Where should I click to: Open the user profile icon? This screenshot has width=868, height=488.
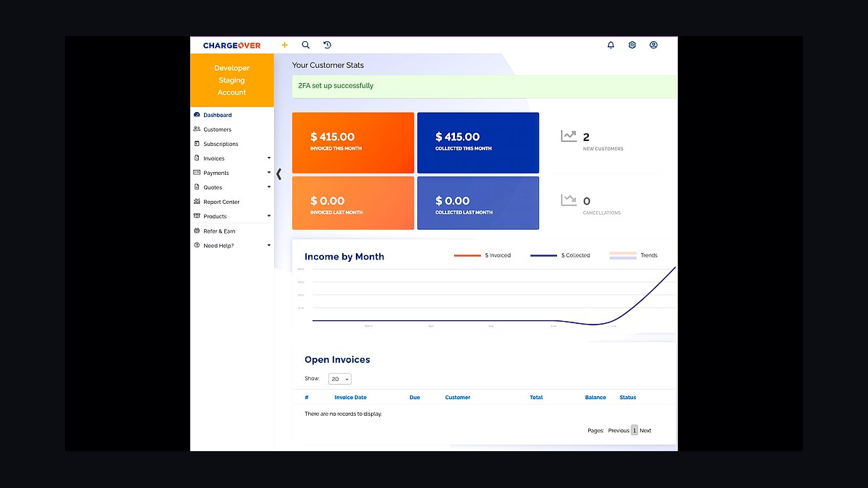pos(653,45)
